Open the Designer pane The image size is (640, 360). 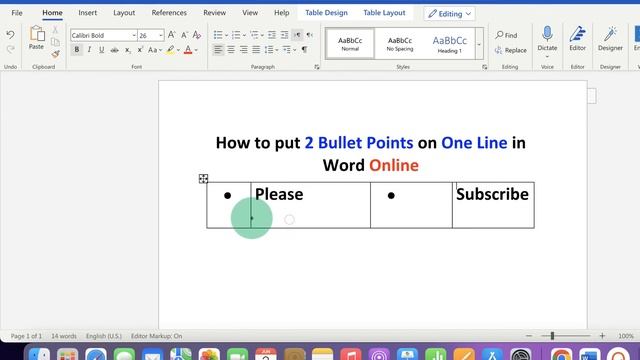610,38
